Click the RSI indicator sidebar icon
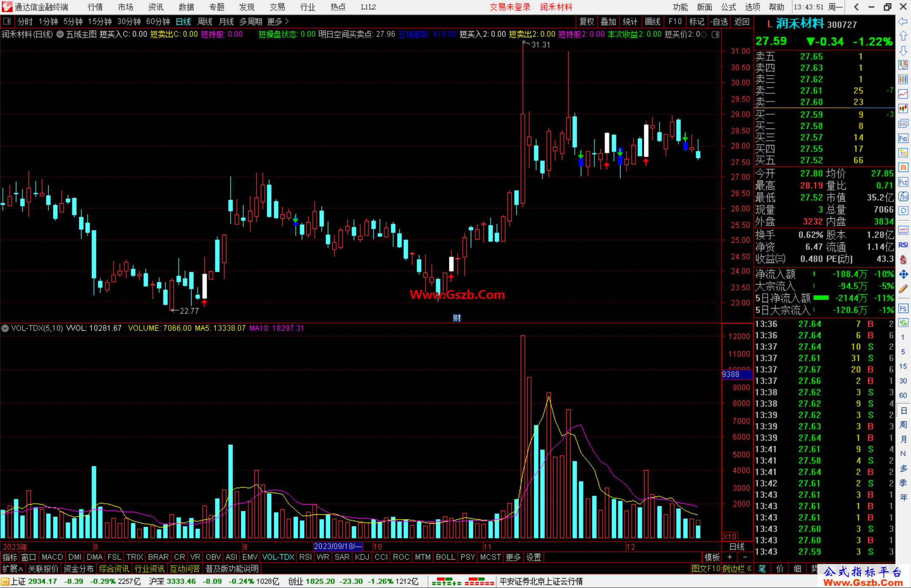 (903, 245)
